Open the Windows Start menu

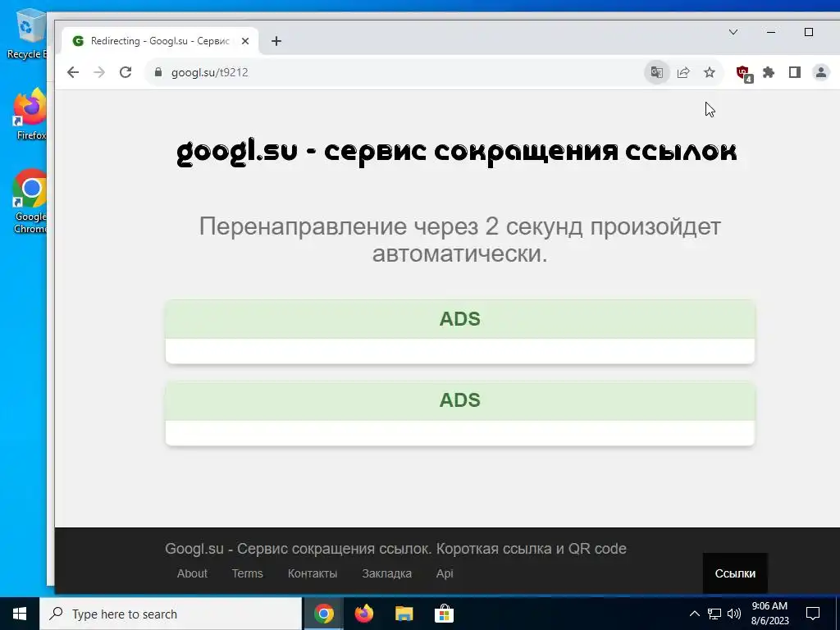[x=20, y=614]
